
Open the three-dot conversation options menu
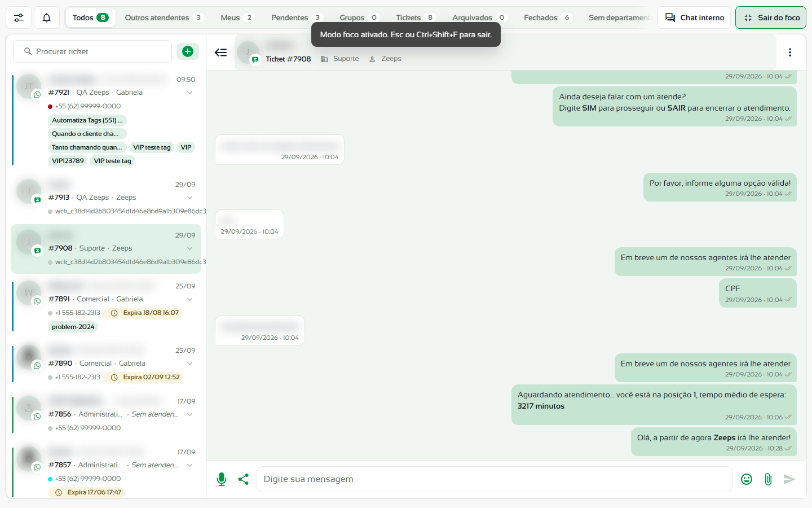(790, 52)
